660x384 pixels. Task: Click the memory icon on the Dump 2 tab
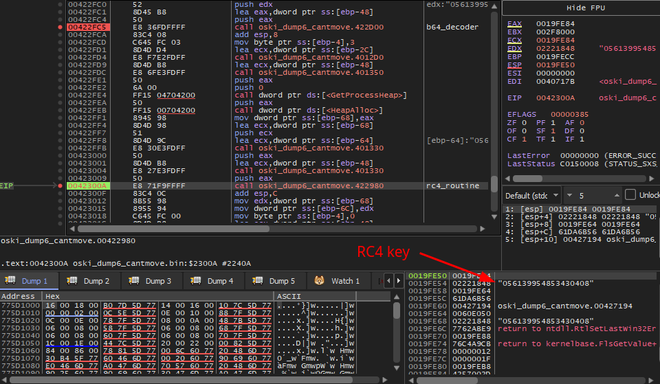72,280
